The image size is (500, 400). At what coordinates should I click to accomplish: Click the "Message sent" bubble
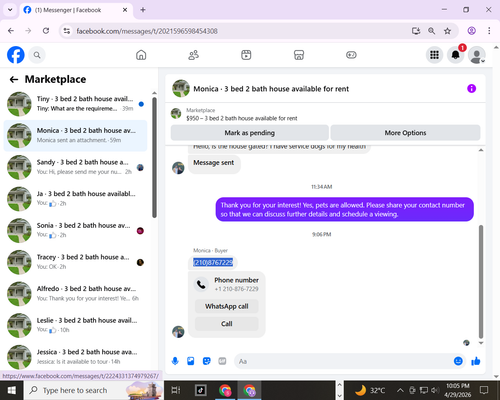(214, 163)
